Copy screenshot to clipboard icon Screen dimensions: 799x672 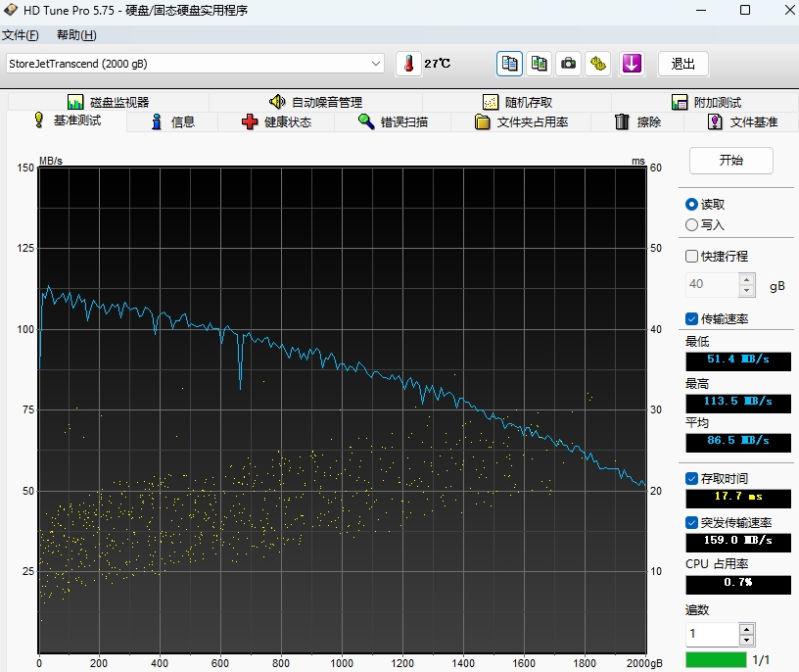(x=540, y=64)
